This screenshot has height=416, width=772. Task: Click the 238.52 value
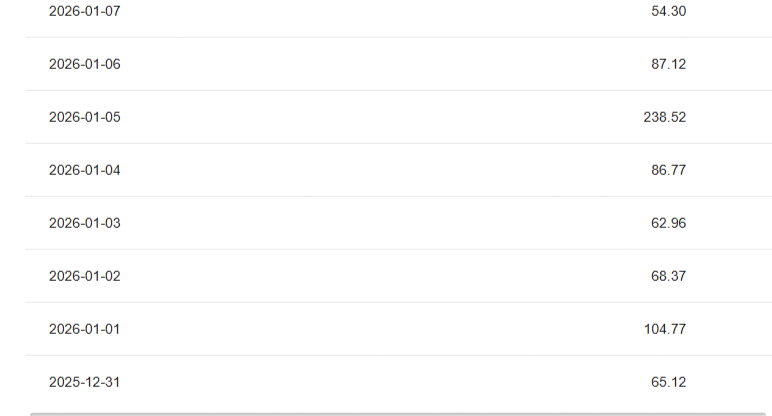pyautogui.click(x=664, y=117)
